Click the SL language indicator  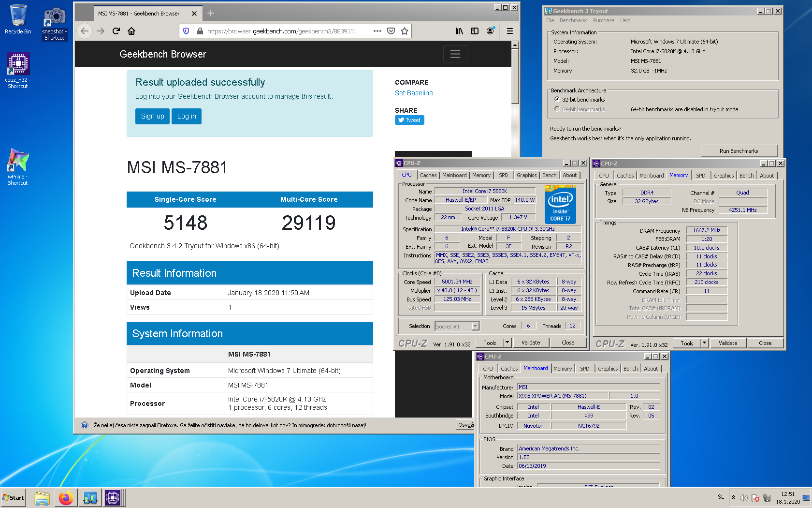[721, 497]
